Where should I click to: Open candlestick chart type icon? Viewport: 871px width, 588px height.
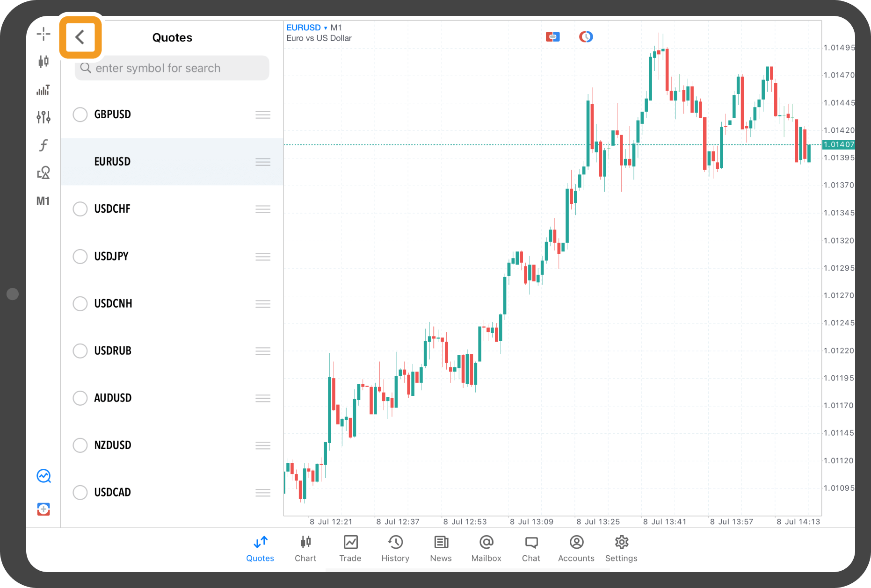click(x=44, y=61)
